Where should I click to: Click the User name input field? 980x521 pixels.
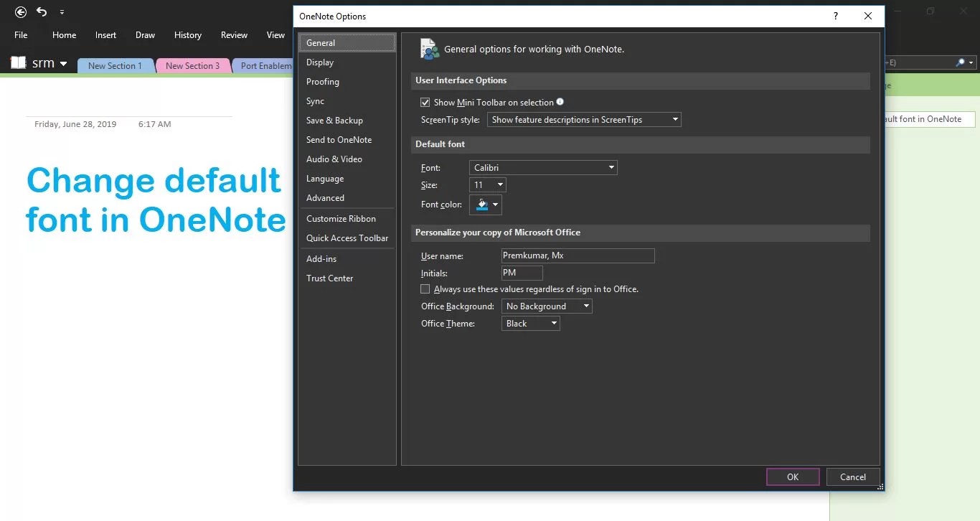(x=578, y=255)
